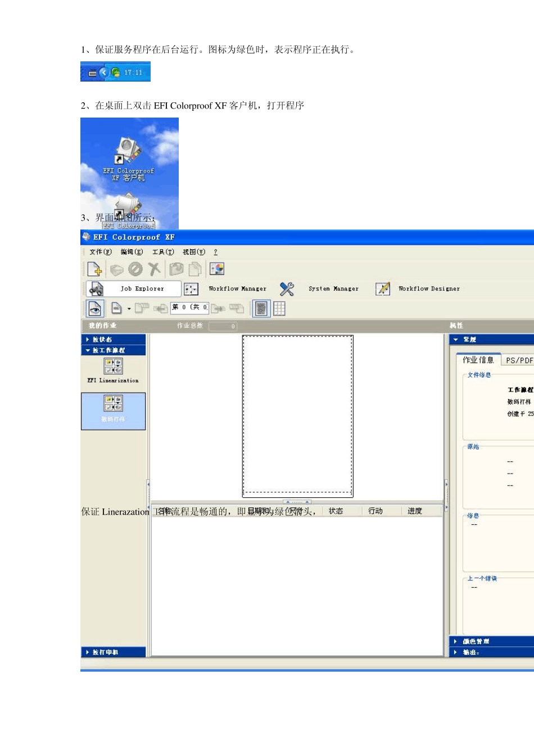Go to next page icon
Screen dimensions: 534x756
coord(218,308)
